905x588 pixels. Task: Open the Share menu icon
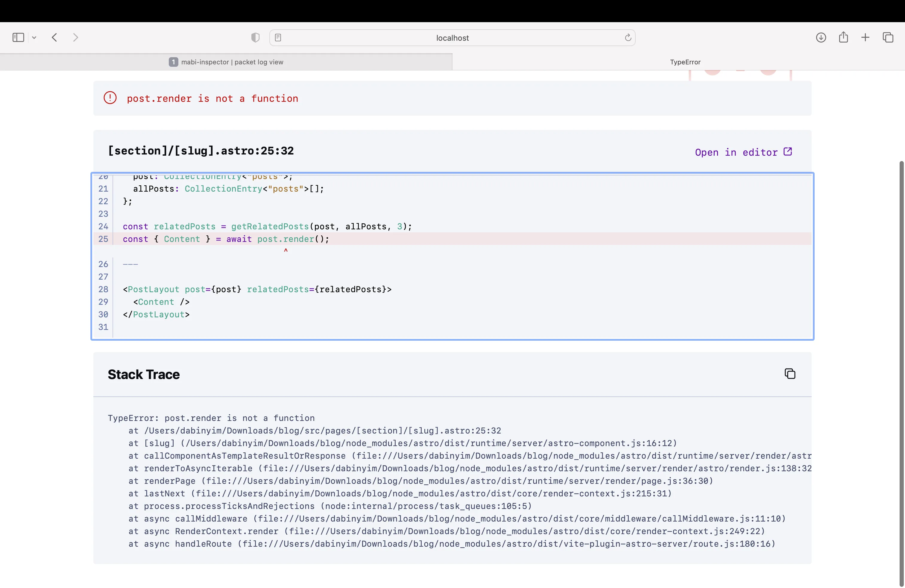[x=843, y=37]
